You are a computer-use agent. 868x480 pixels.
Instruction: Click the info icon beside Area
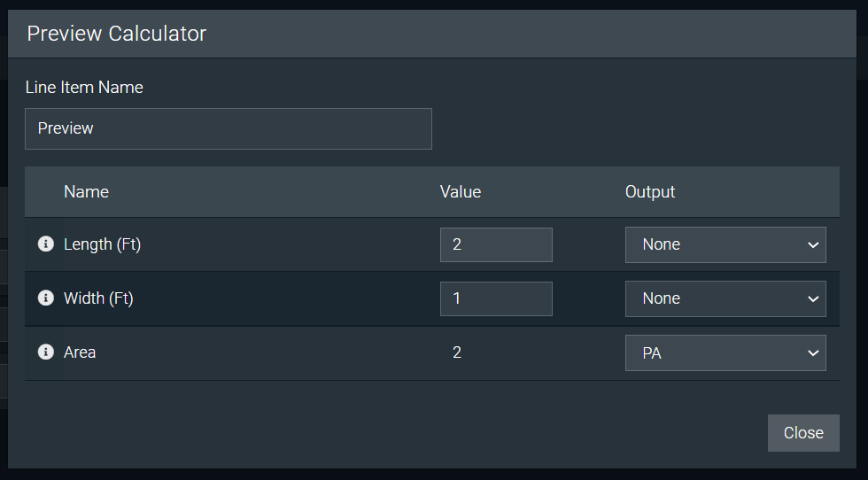[46, 352]
